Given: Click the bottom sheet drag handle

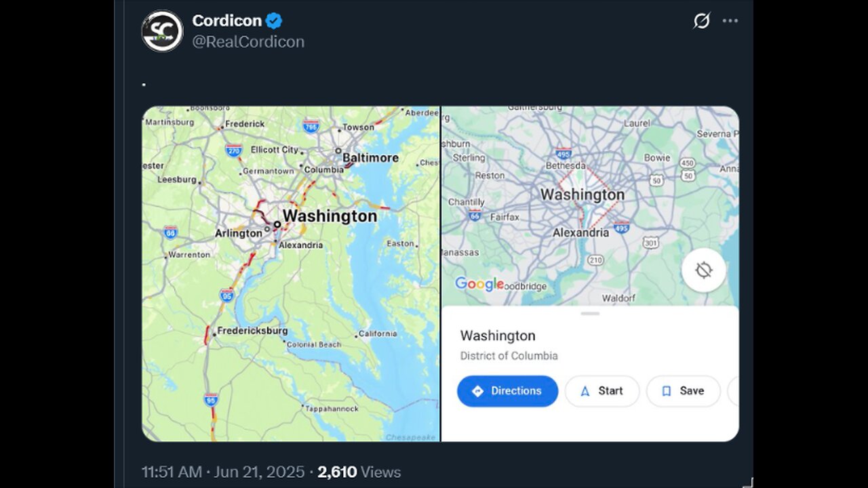Looking at the screenshot, I should tap(590, 314).
